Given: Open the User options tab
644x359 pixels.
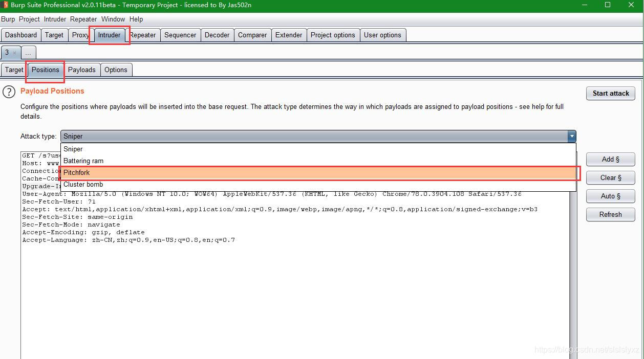Looking at the screenshot, I should tap(382, 35).
